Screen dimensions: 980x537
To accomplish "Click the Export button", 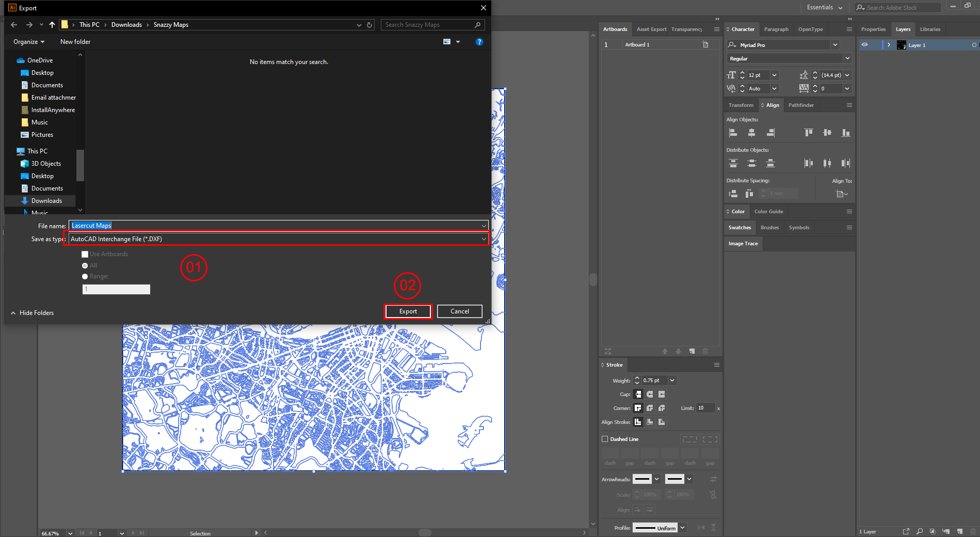I will coord(408,311).
